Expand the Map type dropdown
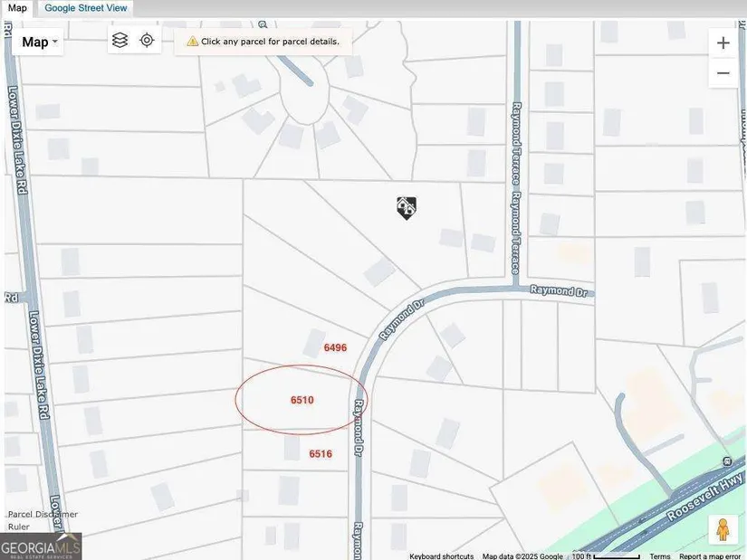This screenshot has width=747, height=560. tap(40, 42)
